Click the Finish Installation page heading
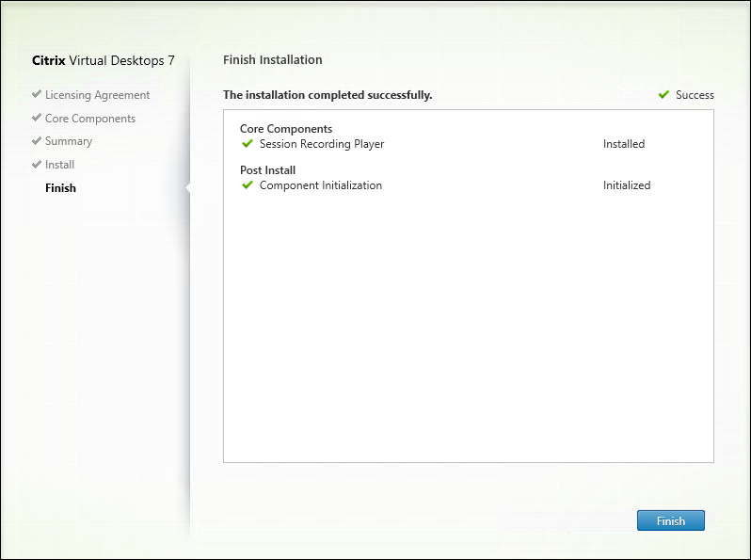The width and height of the screenshot is (751, 560). tap(273, 59)
